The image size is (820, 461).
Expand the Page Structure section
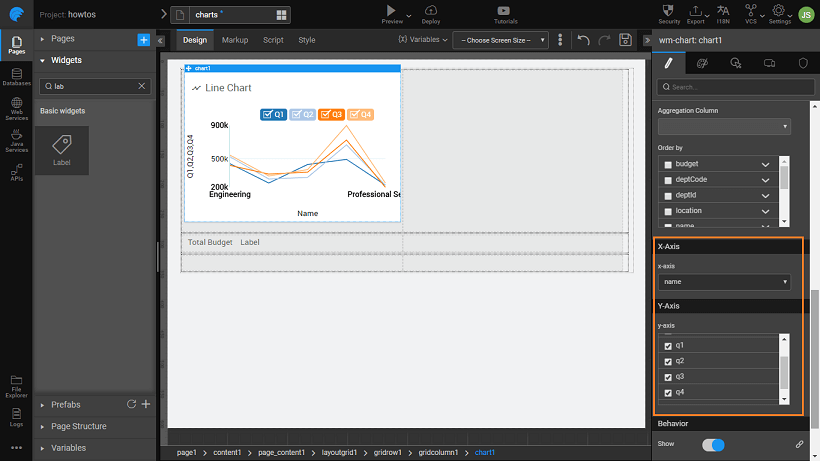click(x=79, y=426)
